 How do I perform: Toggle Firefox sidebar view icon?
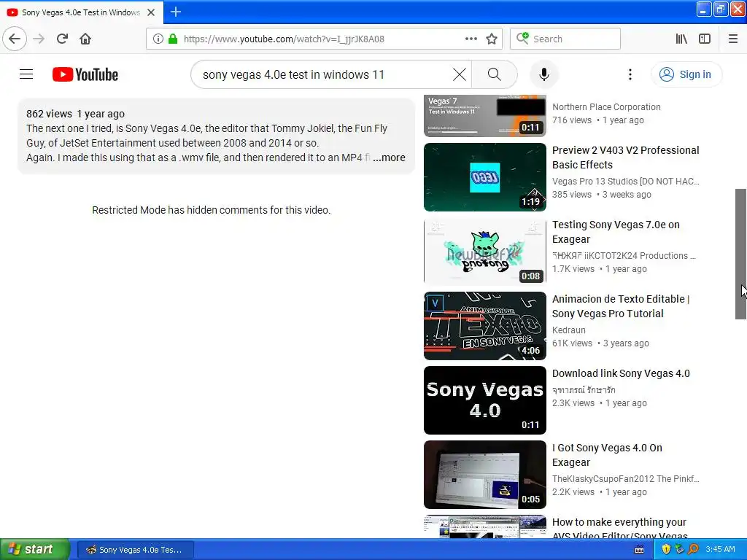[705, 39]
